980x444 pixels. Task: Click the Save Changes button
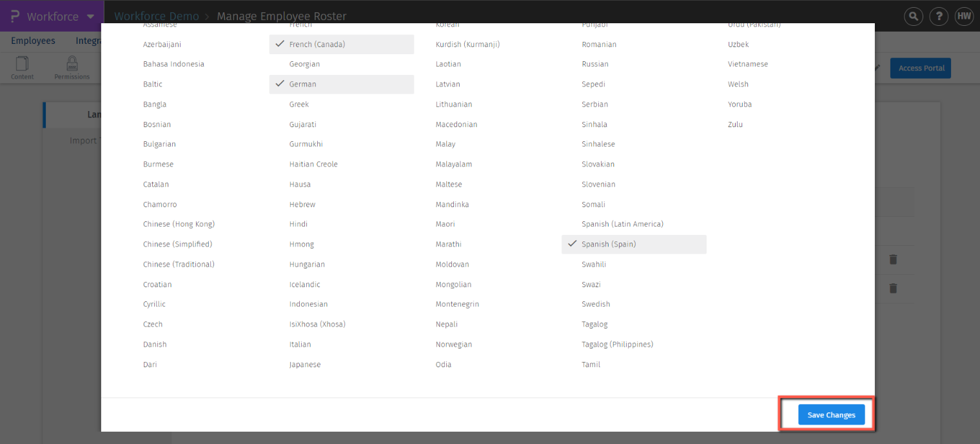(831, 414)
